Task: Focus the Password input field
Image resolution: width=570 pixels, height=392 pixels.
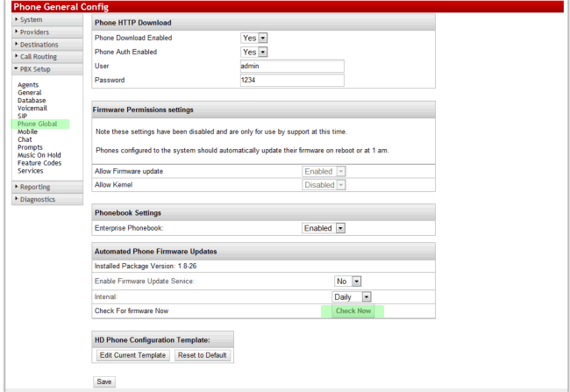Action: coord(292,80)
